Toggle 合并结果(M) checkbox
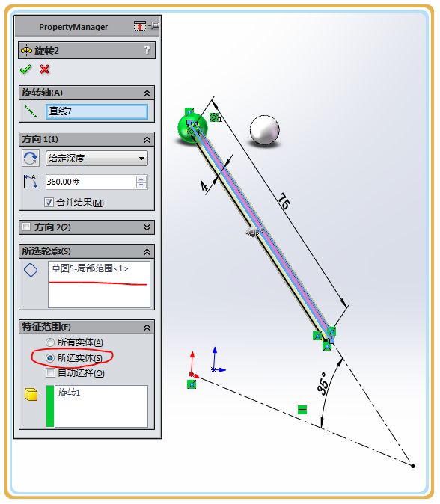The width and height of the screenshot is (440, 504). [x=49, y=202]
